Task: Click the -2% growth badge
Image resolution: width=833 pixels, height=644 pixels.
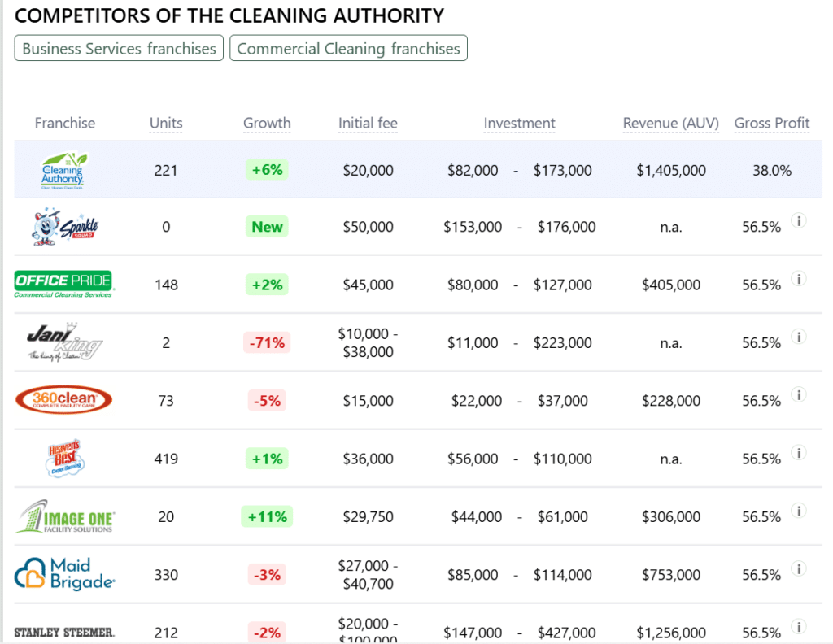Action: [267, 633]
